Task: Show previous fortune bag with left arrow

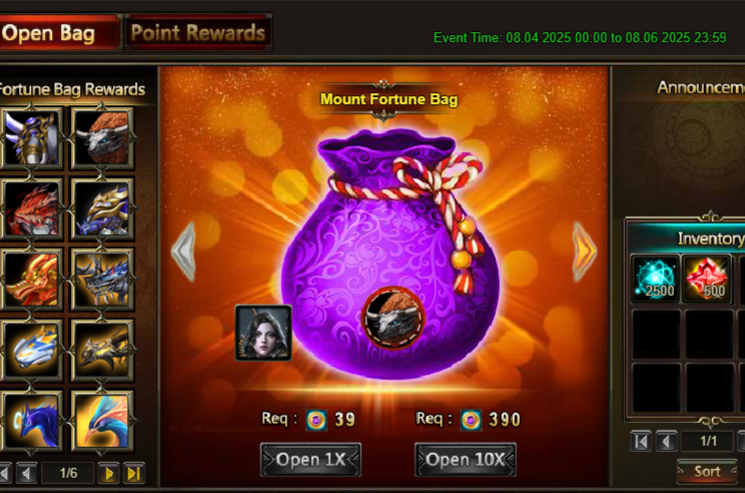Action: coord(183,252)
